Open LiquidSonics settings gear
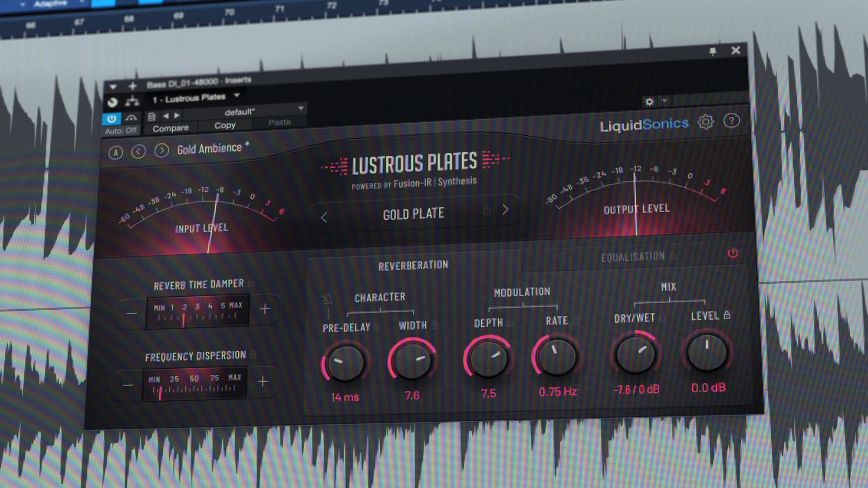Image resolution: width=868 pixels, height=488 pixels. click(x=706, y=122)
